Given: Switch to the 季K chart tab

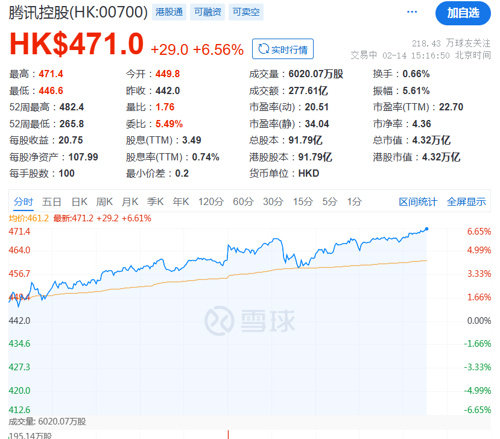Looking at the screenshot, I should (155, 202).
